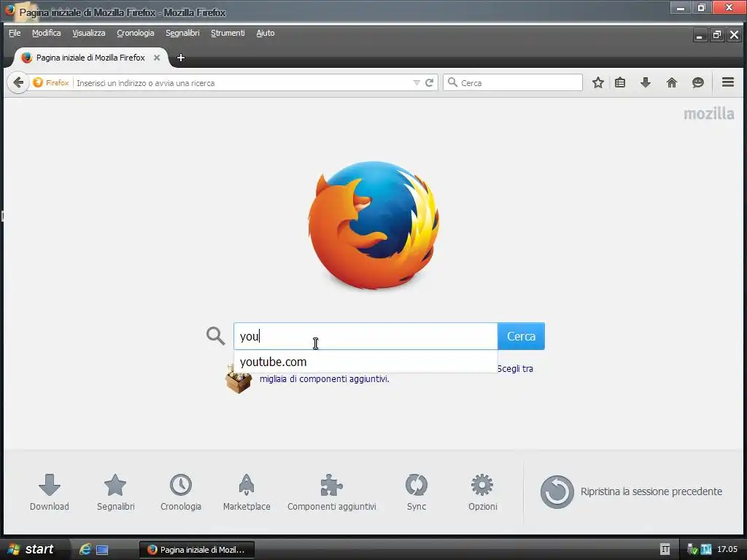Click the Firefox identity icon in address bar
This screenshot has height=560, width=747.
coord(38,82)
